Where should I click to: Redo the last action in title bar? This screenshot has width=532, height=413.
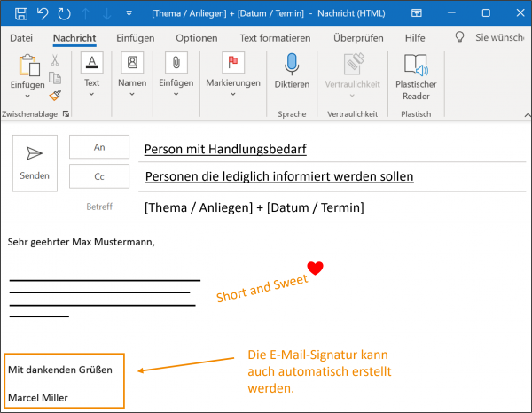pyautogui.click(x=64, y=13)
